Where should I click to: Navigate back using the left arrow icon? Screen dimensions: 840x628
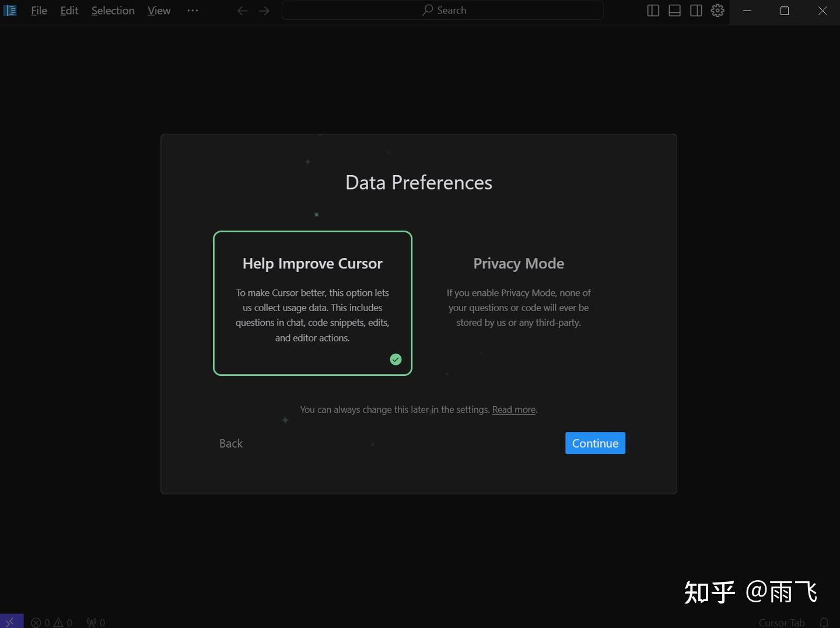242,11
